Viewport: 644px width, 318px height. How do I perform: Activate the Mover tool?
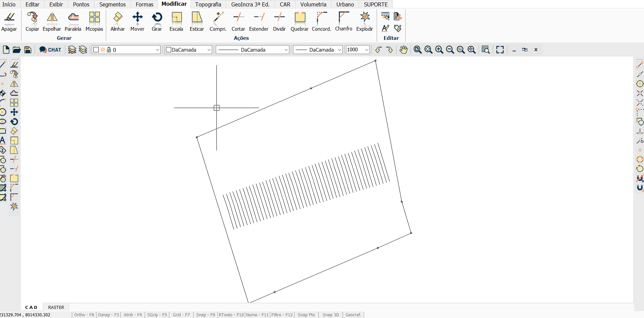(137, 22)
